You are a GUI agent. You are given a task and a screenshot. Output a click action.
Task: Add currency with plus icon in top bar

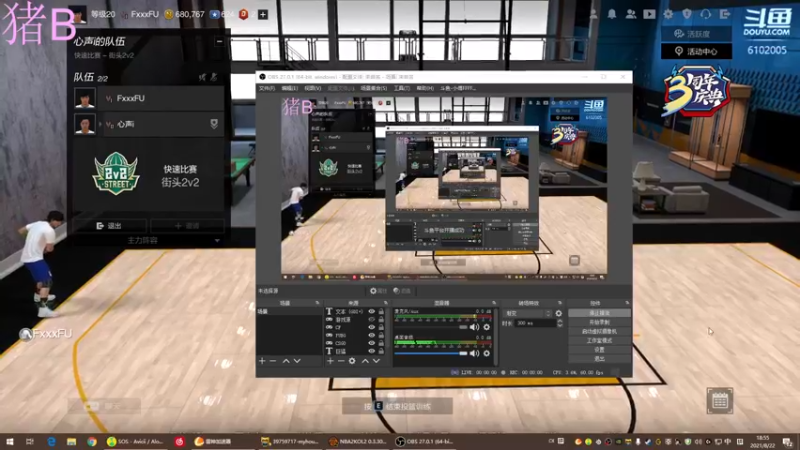pyautogui.click(x=263, y=15)
